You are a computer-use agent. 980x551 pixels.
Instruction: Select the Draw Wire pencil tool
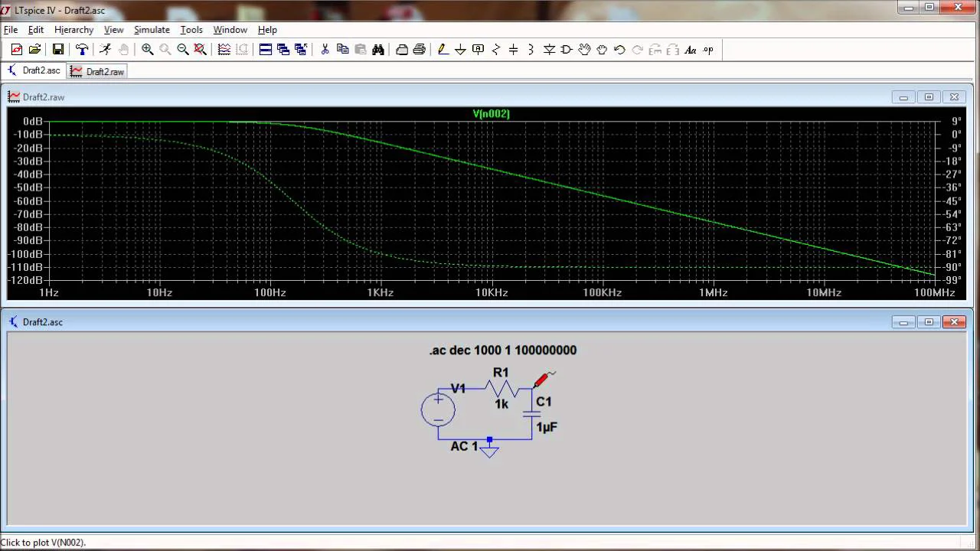click(443, 50)
